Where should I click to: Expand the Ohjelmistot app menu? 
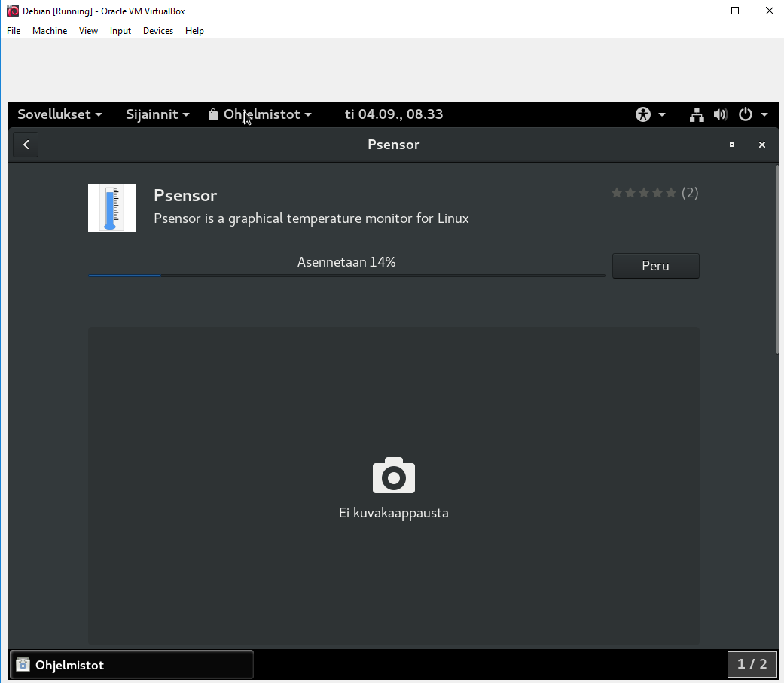260,114
